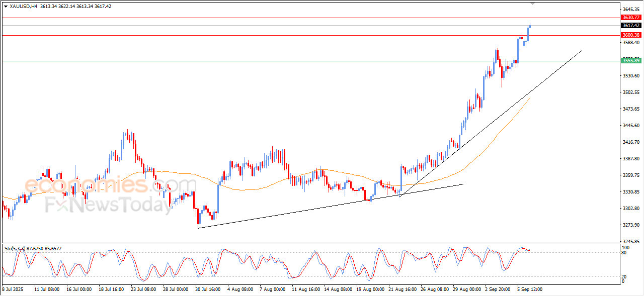The height and width of the screenshot is (296, 644).
Task: Click the 11 Jul 08:00 time label
Action: (47, 290)
